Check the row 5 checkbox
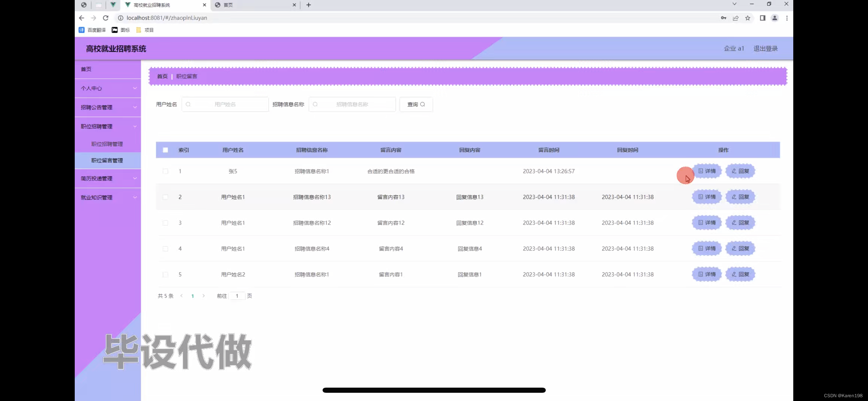Viewport: 868px width, 401px height. (x=165, y=275)
